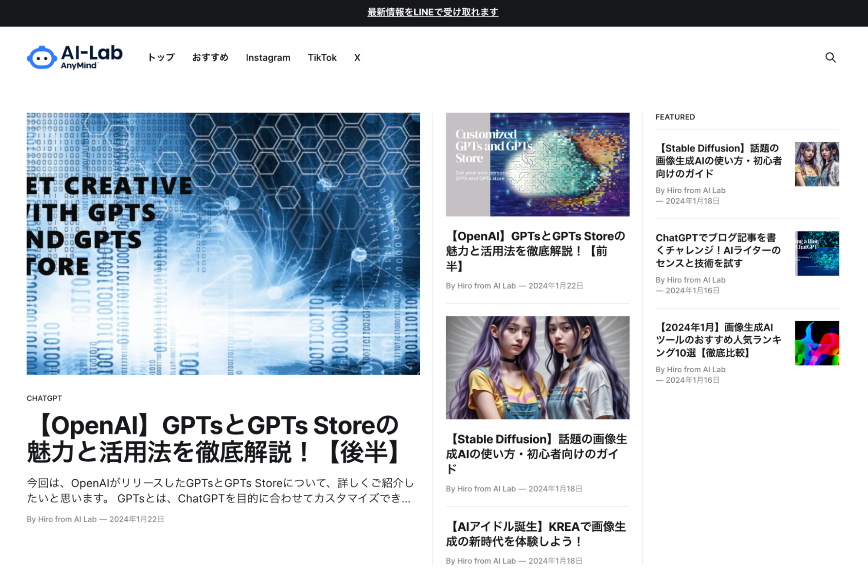Open the LINE notification banner link

coord(432,12)
